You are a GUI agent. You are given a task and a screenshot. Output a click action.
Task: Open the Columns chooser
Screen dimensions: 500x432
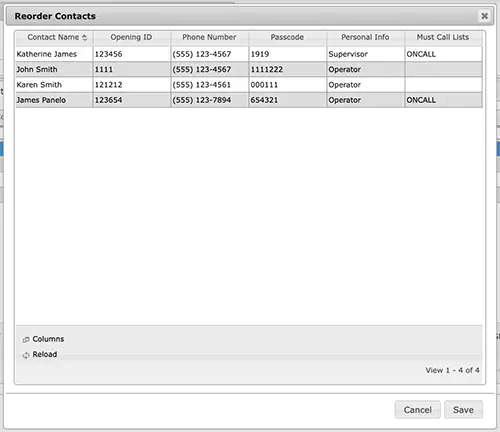click(43, 339)
